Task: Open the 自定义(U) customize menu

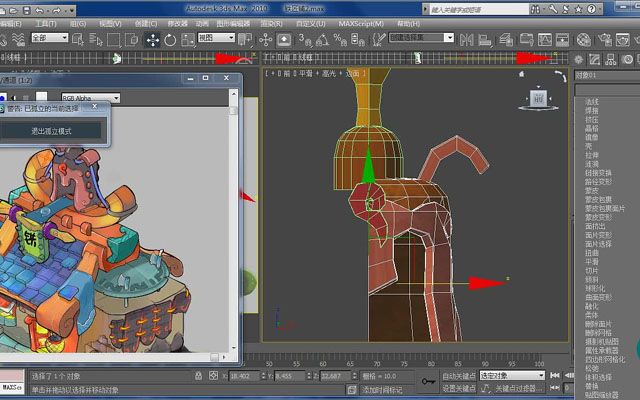Action: pyautogui.click(x=311, y=24)
